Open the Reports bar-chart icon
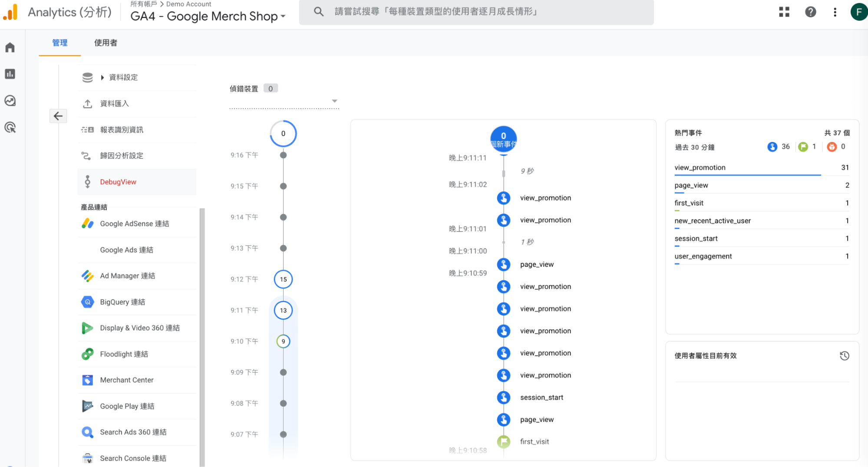Viewport: 868px width, 467px height. pyautogui.click(x=10, y=74)
